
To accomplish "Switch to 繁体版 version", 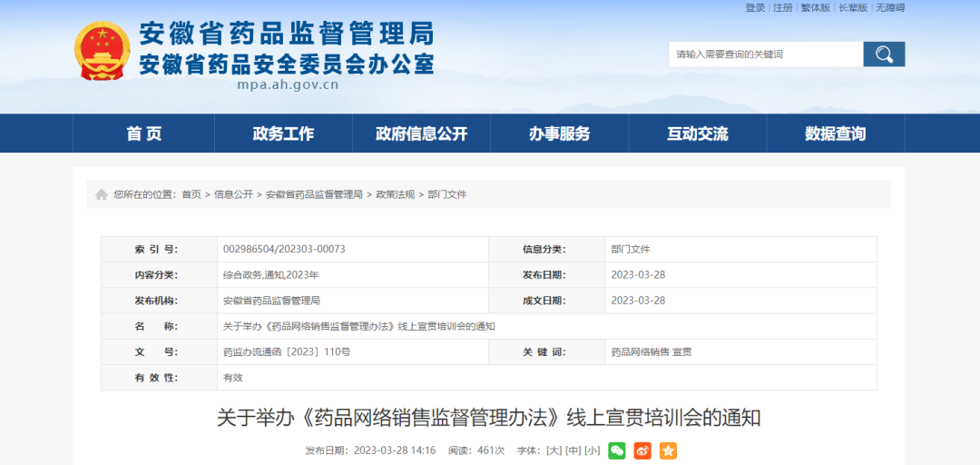I will pyautogui.click(x=816, y=7).
